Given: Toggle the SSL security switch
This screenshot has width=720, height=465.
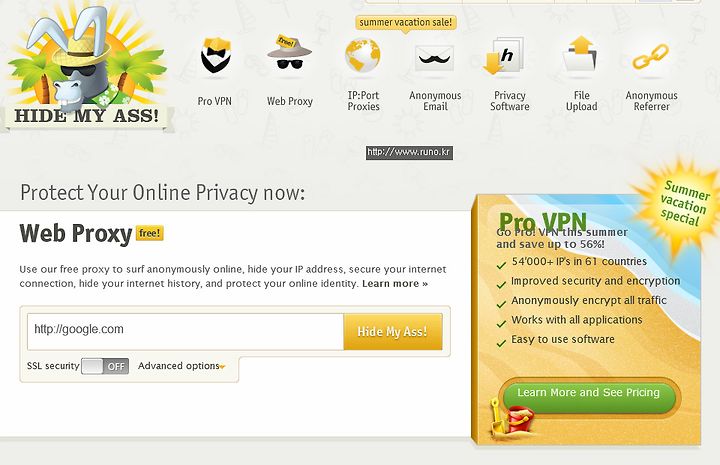Looking at the screenshot, I should [x=105, y=366].
